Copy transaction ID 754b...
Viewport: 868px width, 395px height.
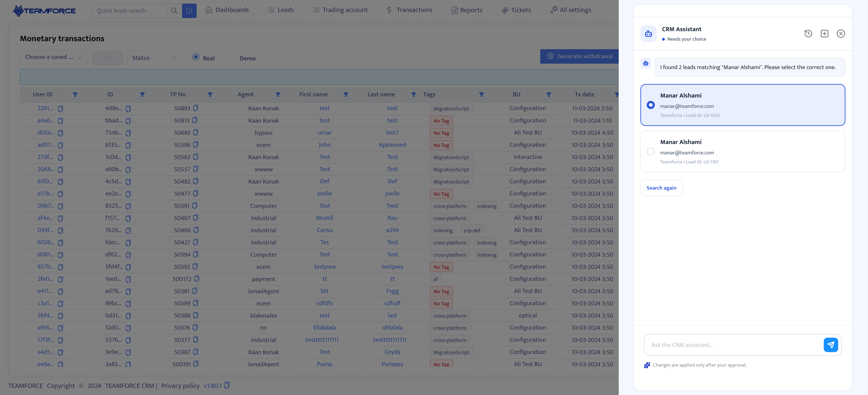tap(128, 133)
